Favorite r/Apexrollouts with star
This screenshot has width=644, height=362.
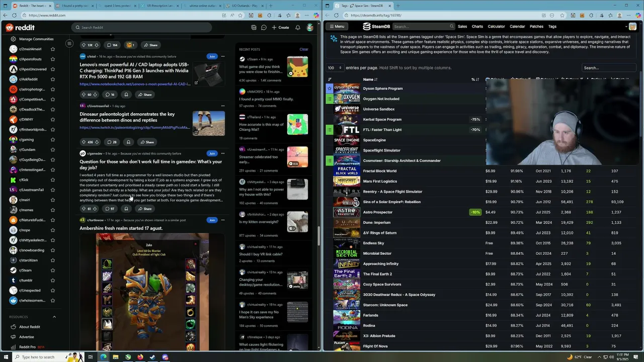click(53, 59)
